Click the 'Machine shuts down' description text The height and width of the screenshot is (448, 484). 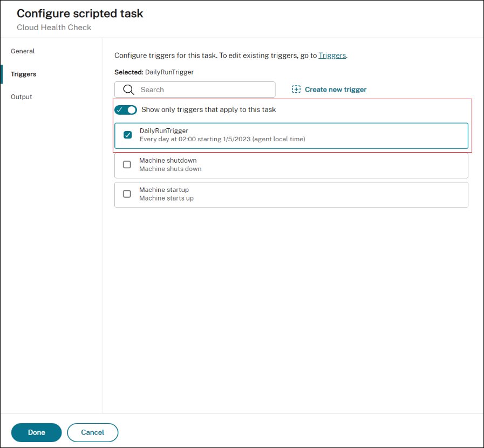point(170,169)
